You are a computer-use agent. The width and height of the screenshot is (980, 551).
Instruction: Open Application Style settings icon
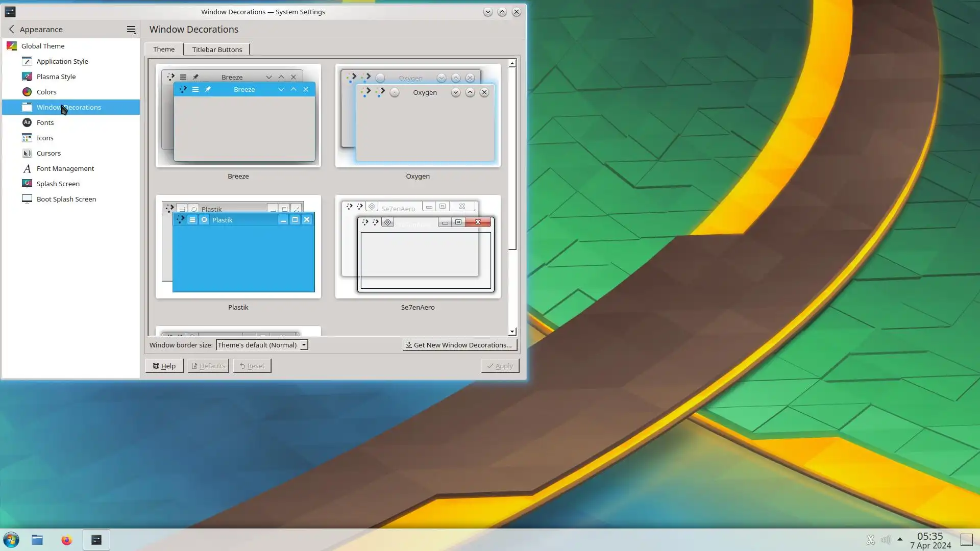pyautogui.click(x=27, y=61)
